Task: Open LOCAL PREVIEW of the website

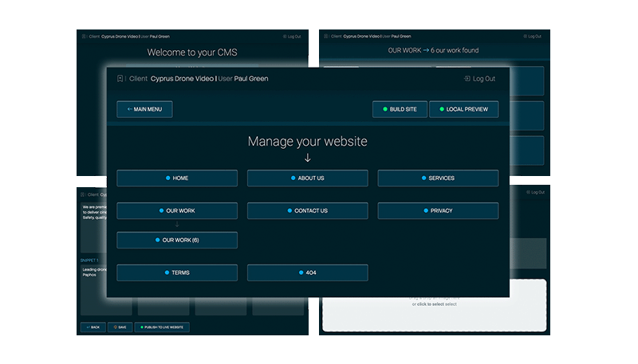Action: click(x=463, y=109)
